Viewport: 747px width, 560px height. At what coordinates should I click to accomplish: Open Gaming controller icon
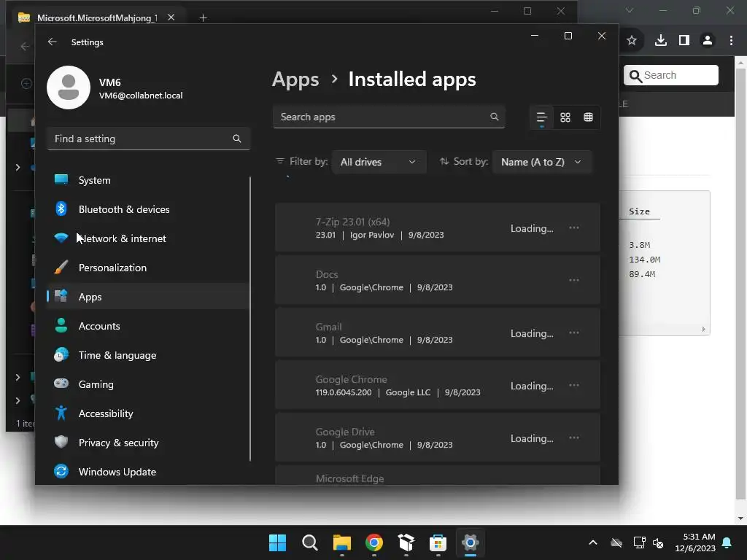coord(61,384)
